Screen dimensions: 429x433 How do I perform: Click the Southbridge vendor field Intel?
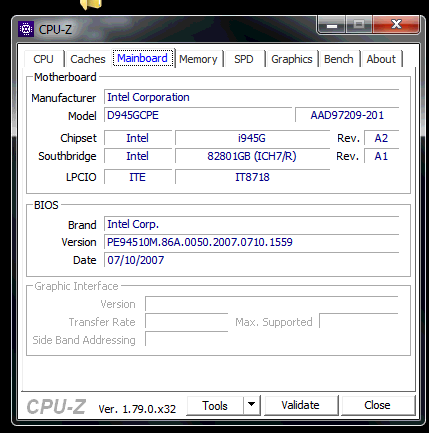[138, 156]
